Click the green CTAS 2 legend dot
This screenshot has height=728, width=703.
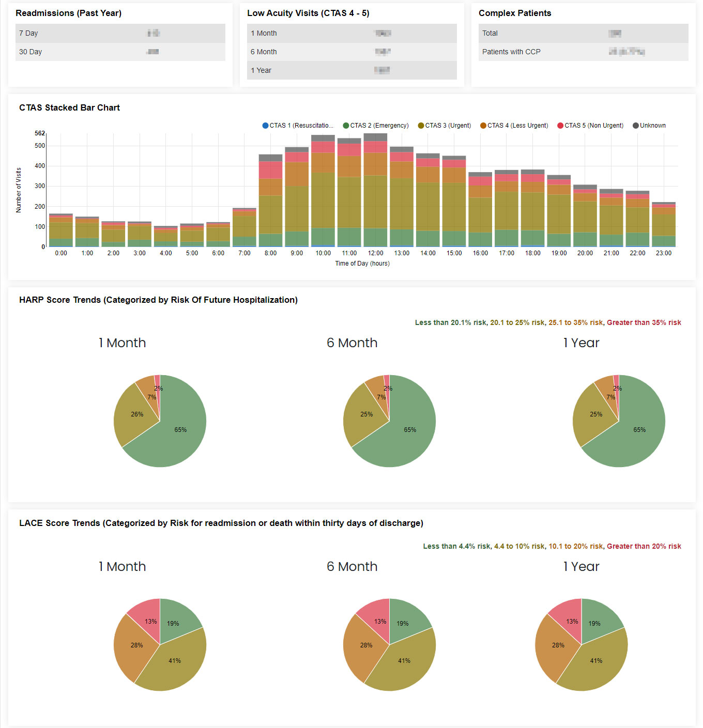click(x=346, y=126)
